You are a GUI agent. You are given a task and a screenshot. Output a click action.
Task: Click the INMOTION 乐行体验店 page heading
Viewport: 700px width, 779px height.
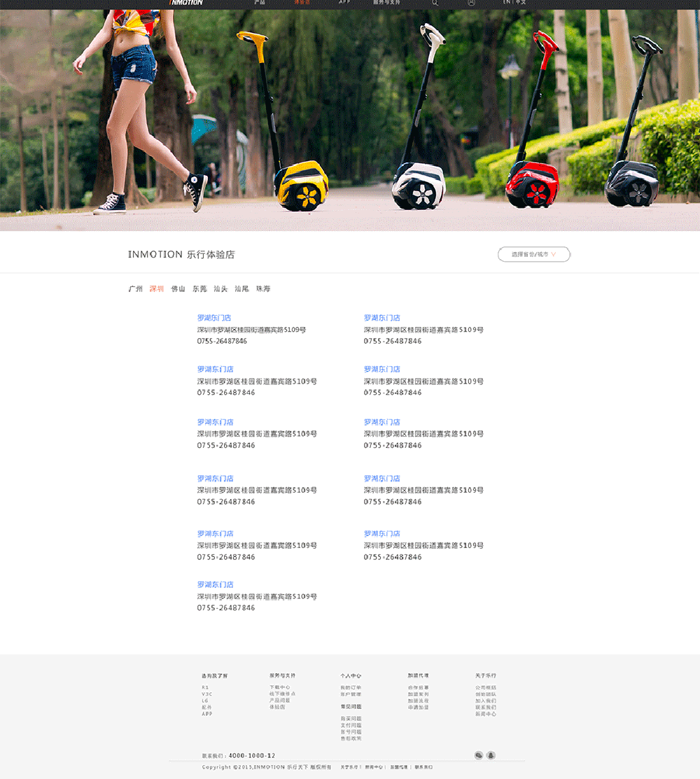click(x=181, y=254)
